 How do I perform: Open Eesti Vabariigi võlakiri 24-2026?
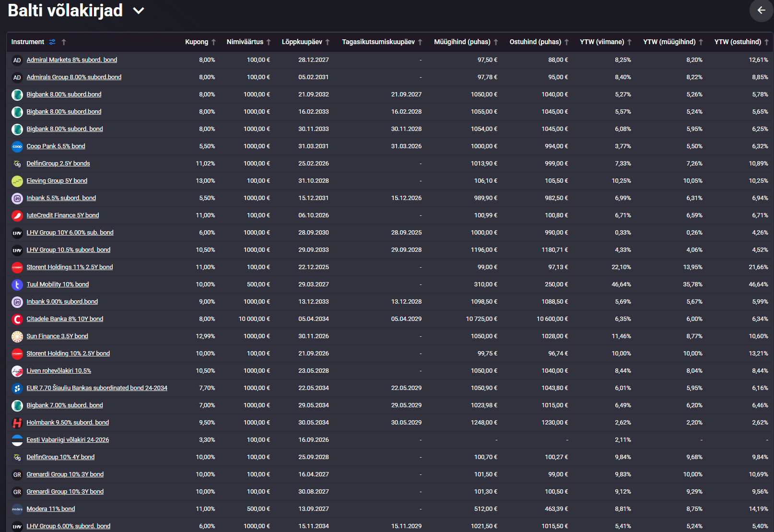coord(68,440)
